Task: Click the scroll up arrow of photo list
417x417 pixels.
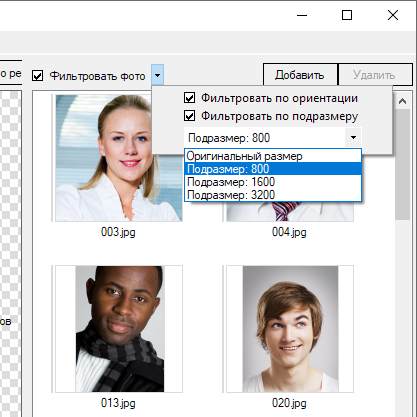Action: pyautogui.click(x=402, y=101)
